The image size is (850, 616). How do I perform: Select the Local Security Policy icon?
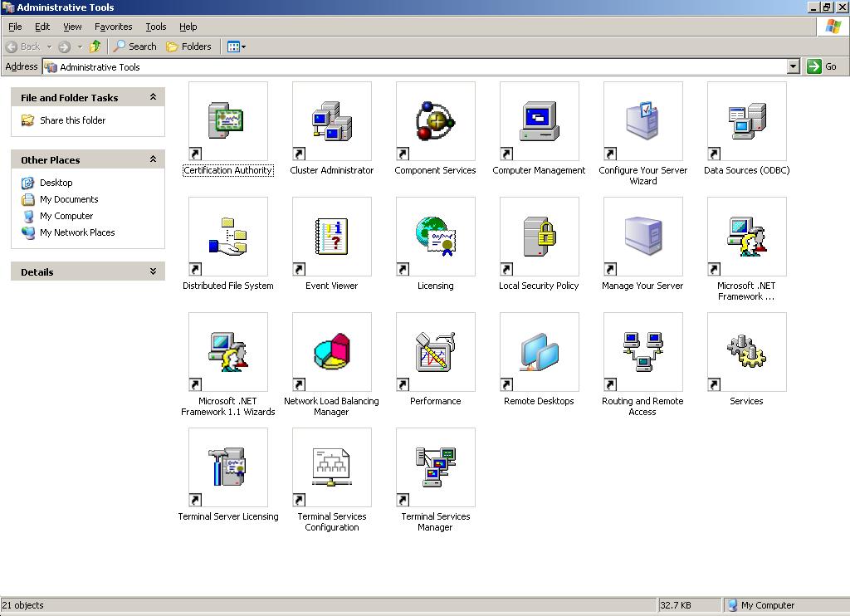tap(539, 237)
